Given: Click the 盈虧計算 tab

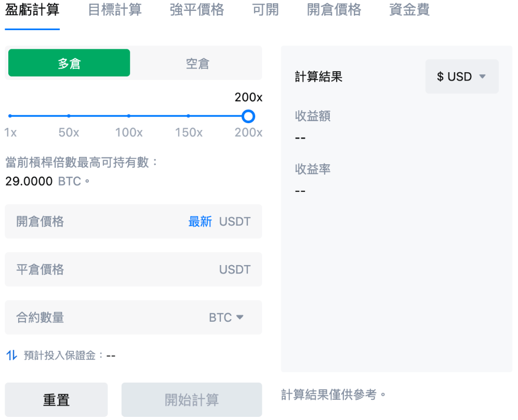Looking at the screenshot, I should tap(32, 10).
